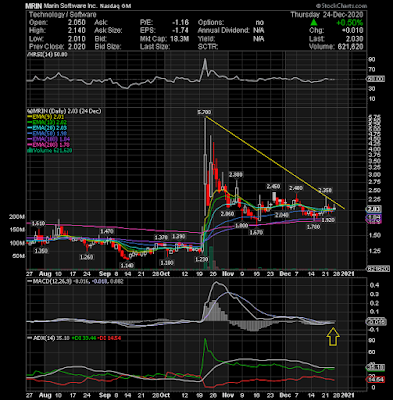Viewport: 393px width, 400px height.
Task: Click the Volume value 621,620 in the header
Action: tap(349, 47)
